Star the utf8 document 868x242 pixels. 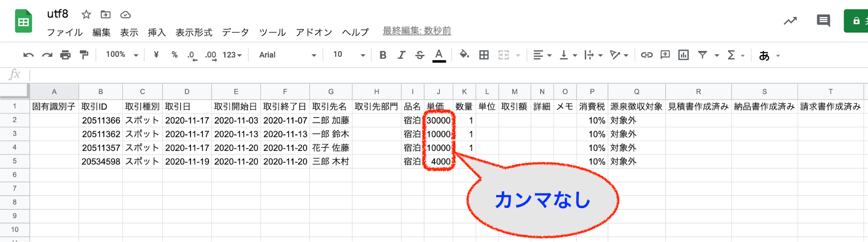pyautogui.click(x=86, y=15)
